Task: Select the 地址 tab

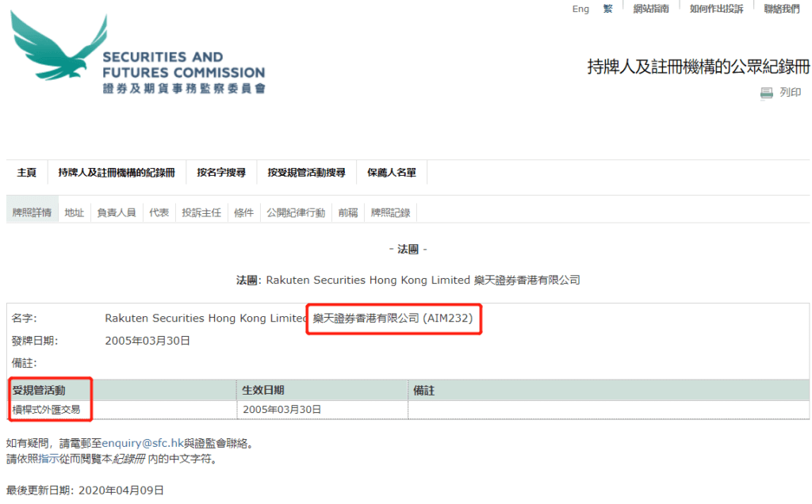Action: [74, 212]
